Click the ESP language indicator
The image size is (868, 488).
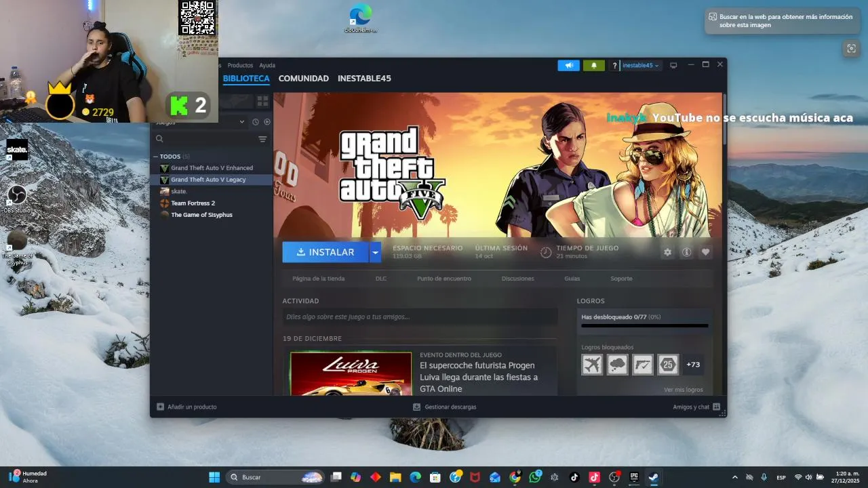click(781, 477)
